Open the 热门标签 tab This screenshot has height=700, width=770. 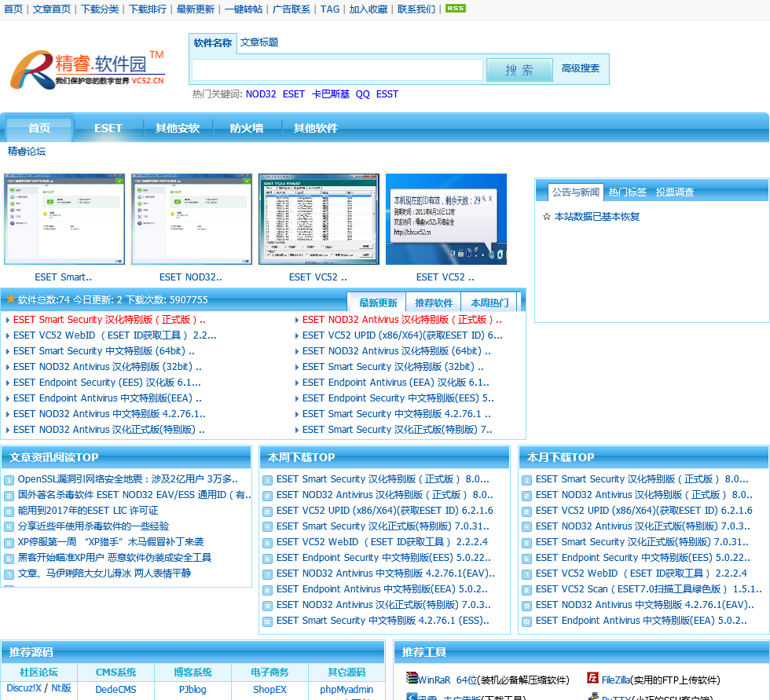(x=628, y=192)
